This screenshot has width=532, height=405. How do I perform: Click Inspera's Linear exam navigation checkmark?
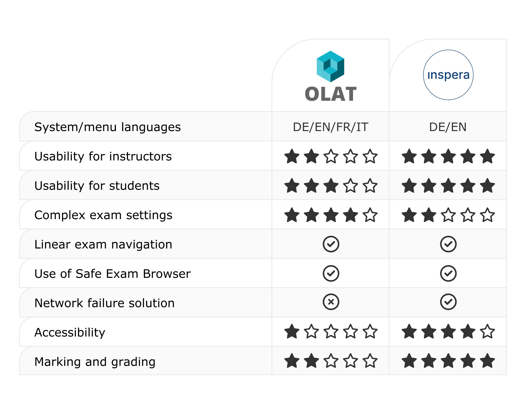448,244
